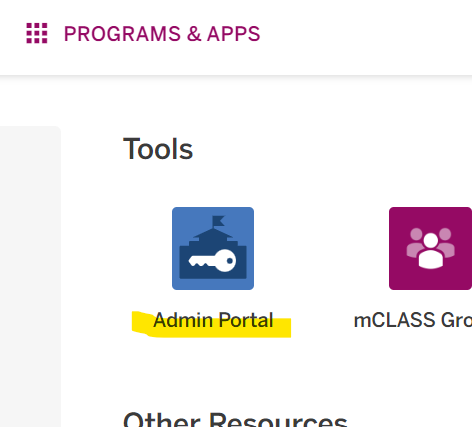472x427 pixels.
Task: Click the flag atop the schoolhouse icon
Action: coord(218,221)
